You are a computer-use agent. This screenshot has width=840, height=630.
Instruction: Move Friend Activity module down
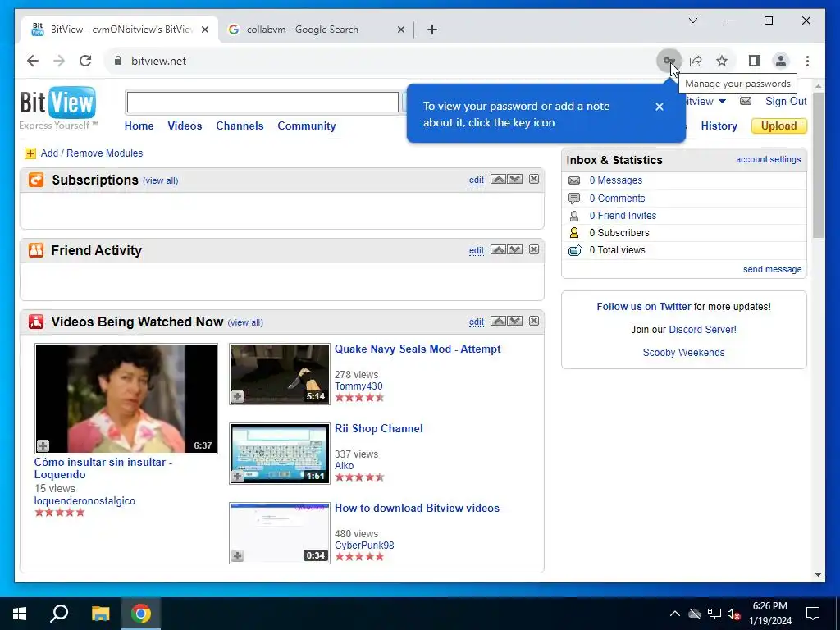(x=515, y=249)
